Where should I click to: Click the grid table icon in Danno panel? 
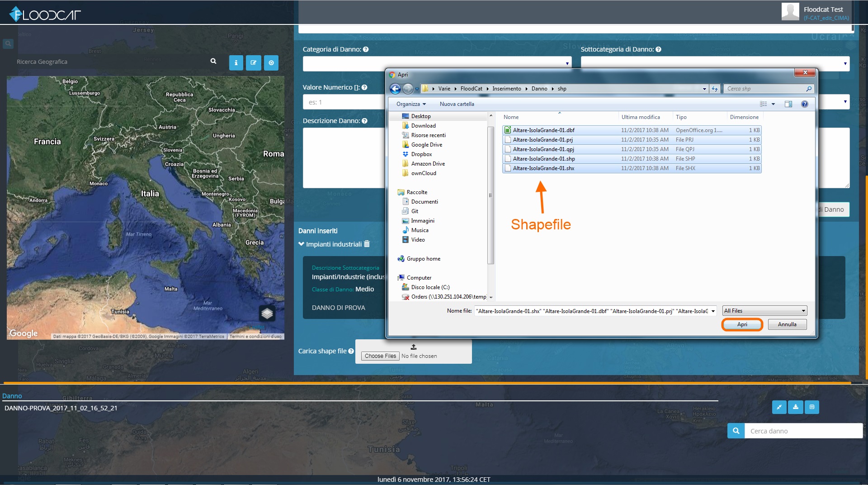tap(812, 407)
